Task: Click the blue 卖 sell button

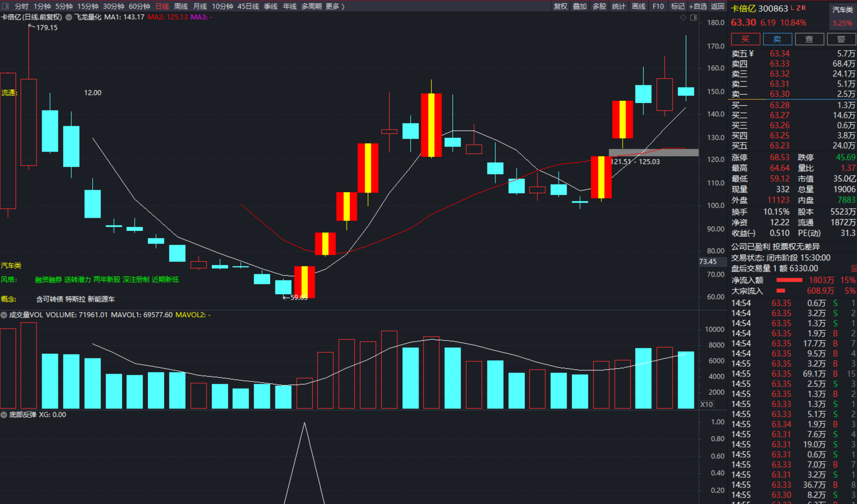Action: [777, 39]
